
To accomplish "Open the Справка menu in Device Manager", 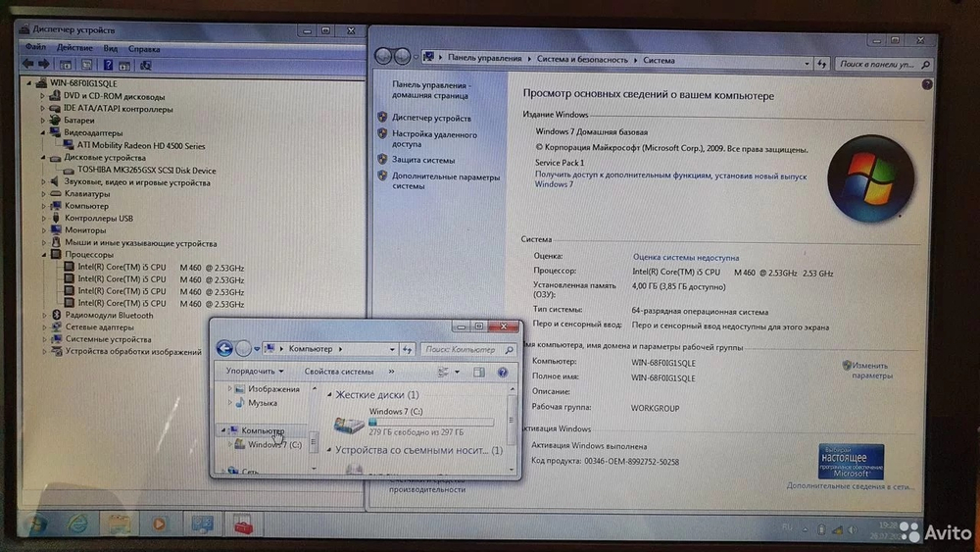I will coord(144,49).
